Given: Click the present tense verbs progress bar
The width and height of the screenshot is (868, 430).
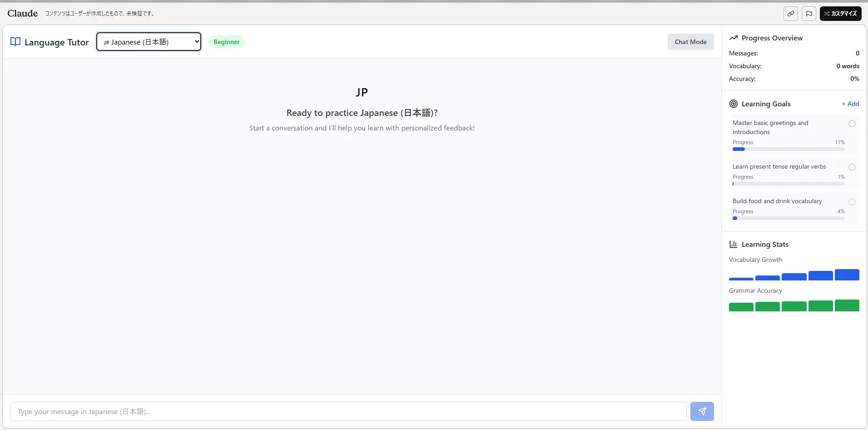Looking at the screenshot, I should (x=789, y=184).
